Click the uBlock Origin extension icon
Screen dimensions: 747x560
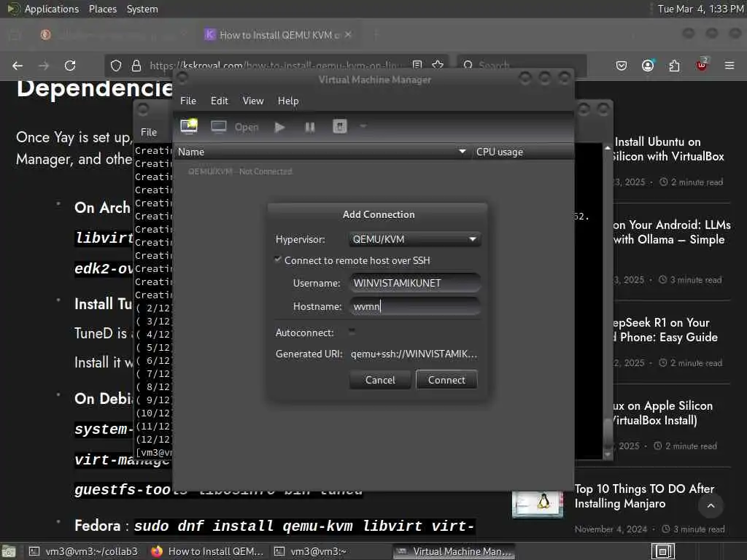[702, 65]
